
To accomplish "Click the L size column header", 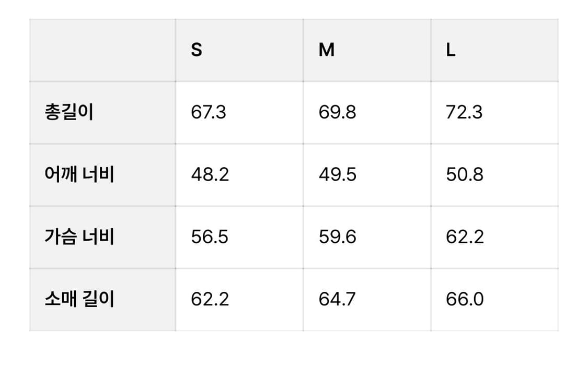I will tap(451, 50).
